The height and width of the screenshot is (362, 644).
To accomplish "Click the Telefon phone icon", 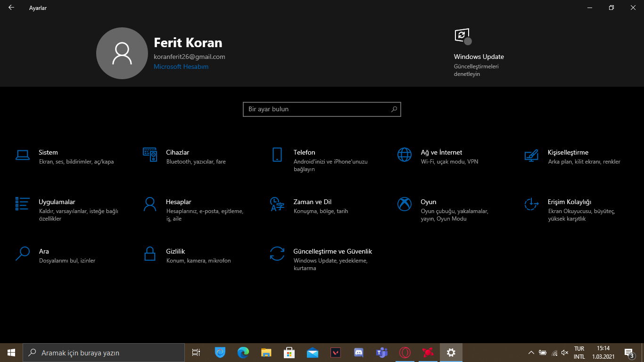I will point(277,155).
